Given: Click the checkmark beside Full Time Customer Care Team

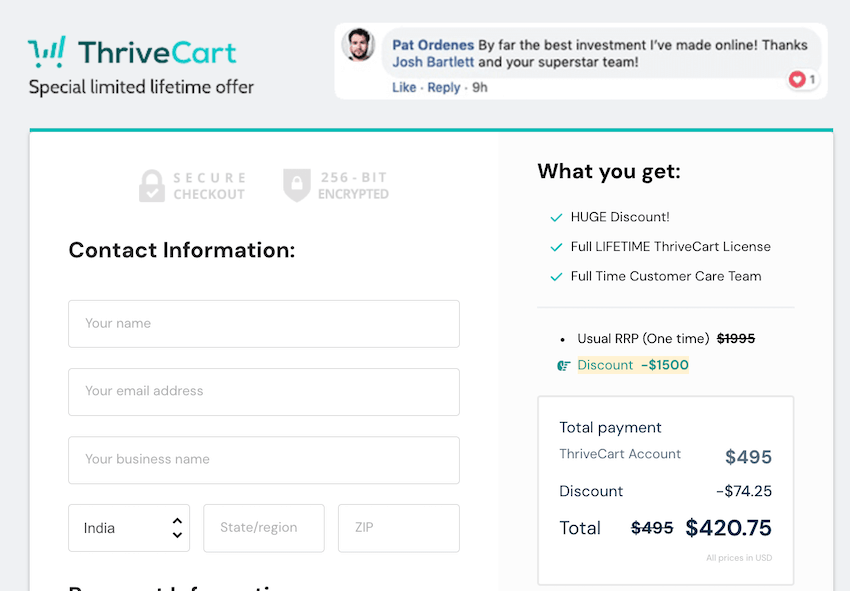Looking at the screenshot, I should pyautogui.click(x=557, y=276).
